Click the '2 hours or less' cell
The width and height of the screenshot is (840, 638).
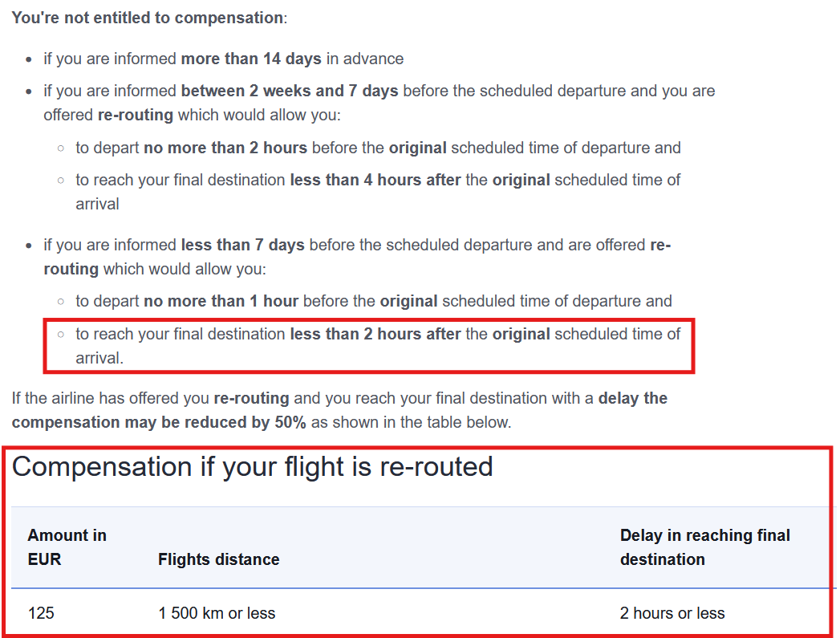click(672, 613)
